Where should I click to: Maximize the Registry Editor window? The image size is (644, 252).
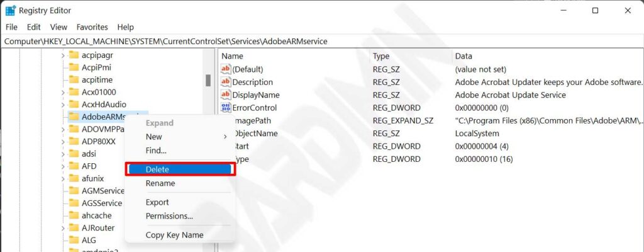tap(595, 11)
